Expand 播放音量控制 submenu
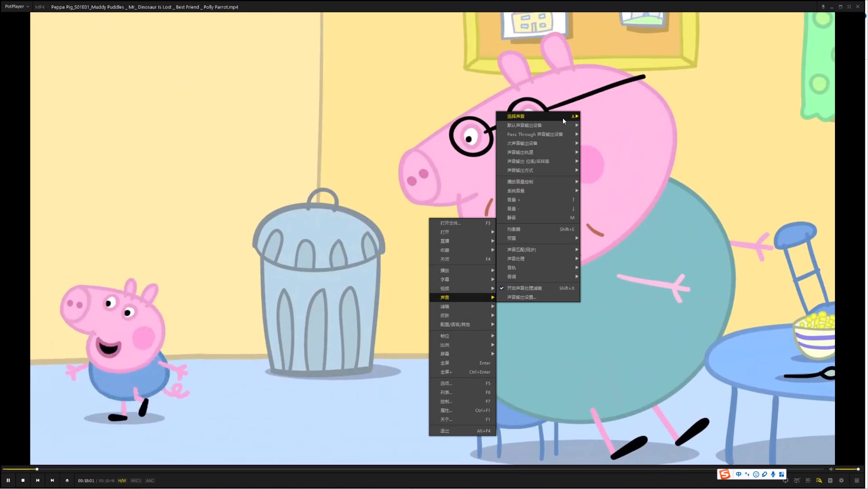The image size is (868, 489). click(538, 182)
